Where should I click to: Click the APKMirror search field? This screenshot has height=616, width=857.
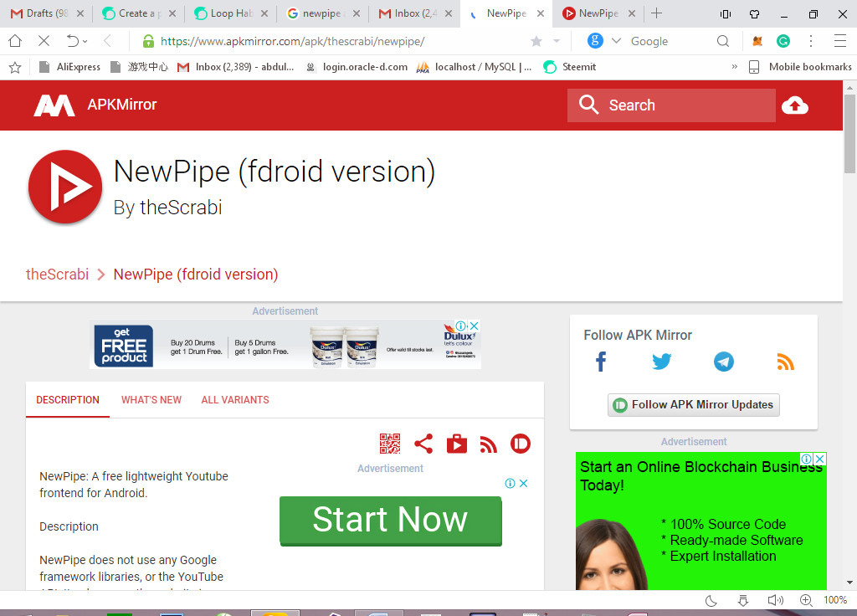pos(671,105)
